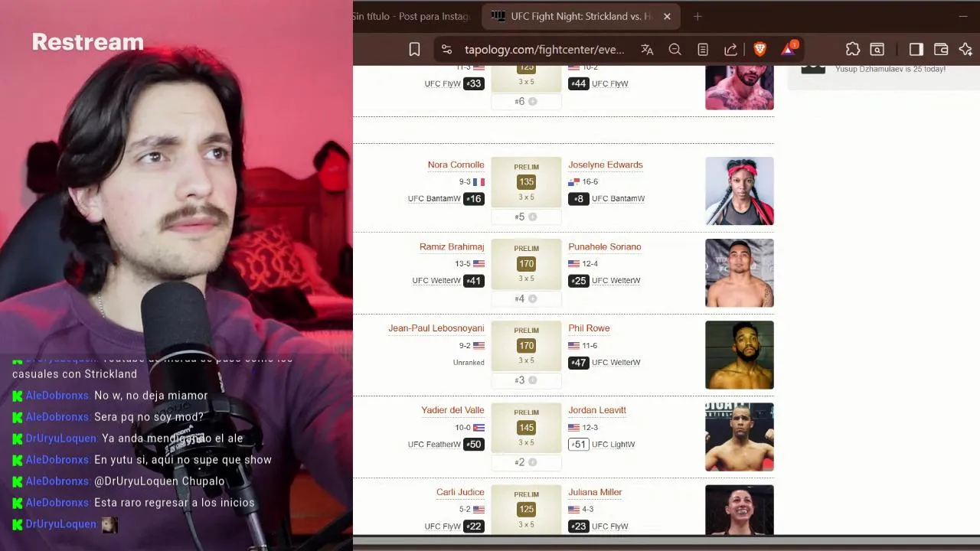
Task: Open Juliana Miller fighter link
Action: pos(595,492)
